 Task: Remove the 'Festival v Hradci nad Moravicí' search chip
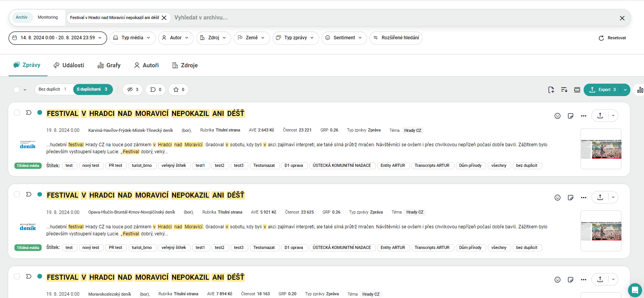164,18
